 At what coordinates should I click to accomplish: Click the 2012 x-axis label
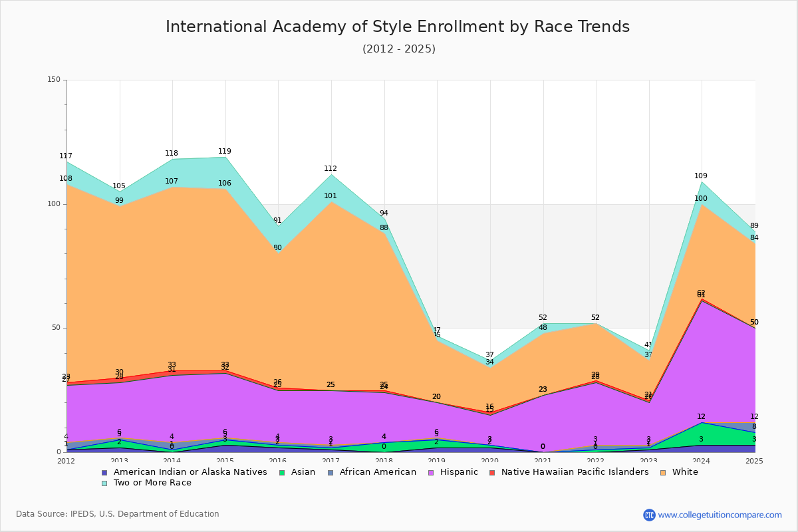tap(66, 461)
